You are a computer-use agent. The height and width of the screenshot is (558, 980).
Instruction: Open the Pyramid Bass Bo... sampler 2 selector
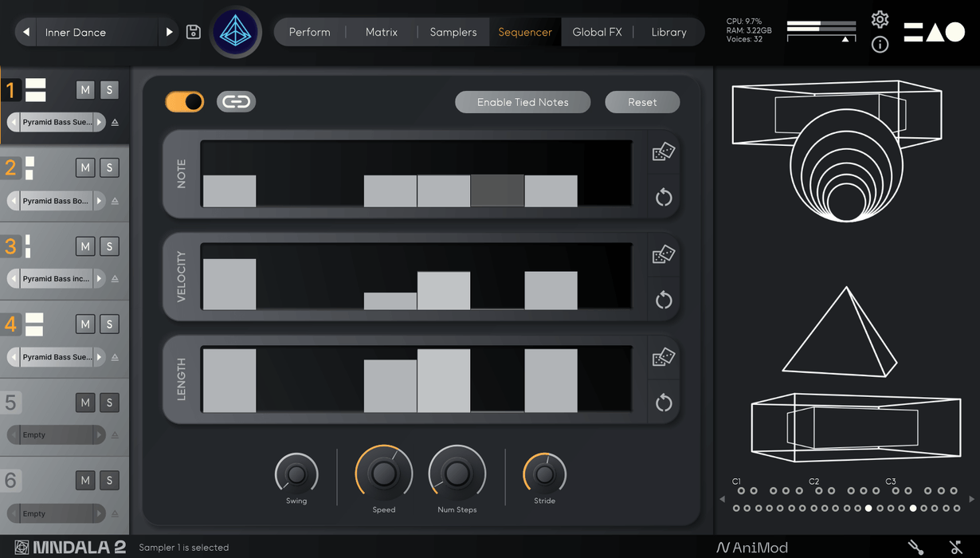[x=56, y=201]
